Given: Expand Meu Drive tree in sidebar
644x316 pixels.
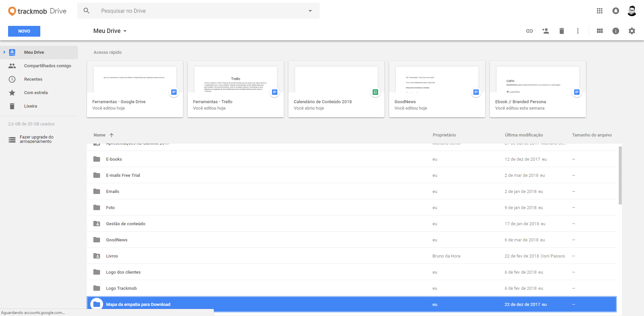Looking at the screenshot, I should point(4,52).
